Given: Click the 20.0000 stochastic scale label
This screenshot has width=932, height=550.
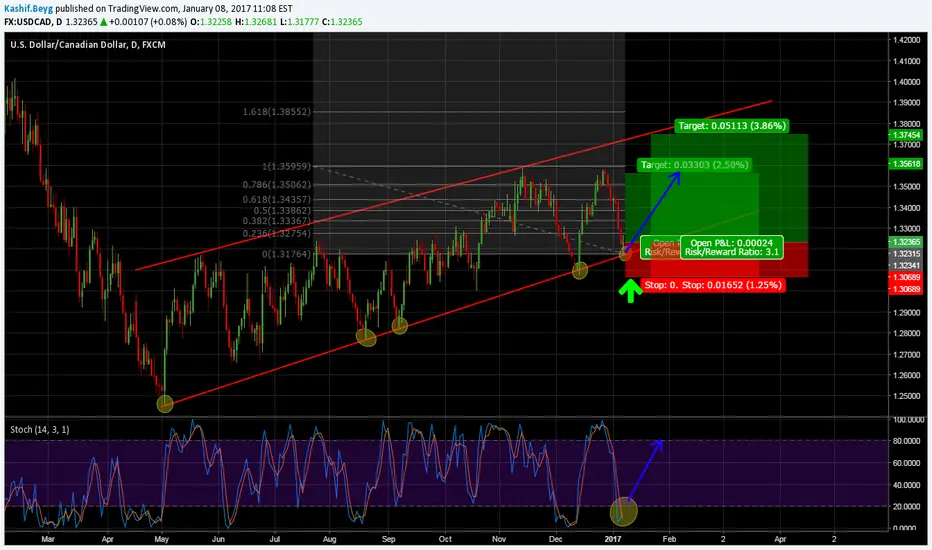Looking at the screenshot, I should (906, 507).
